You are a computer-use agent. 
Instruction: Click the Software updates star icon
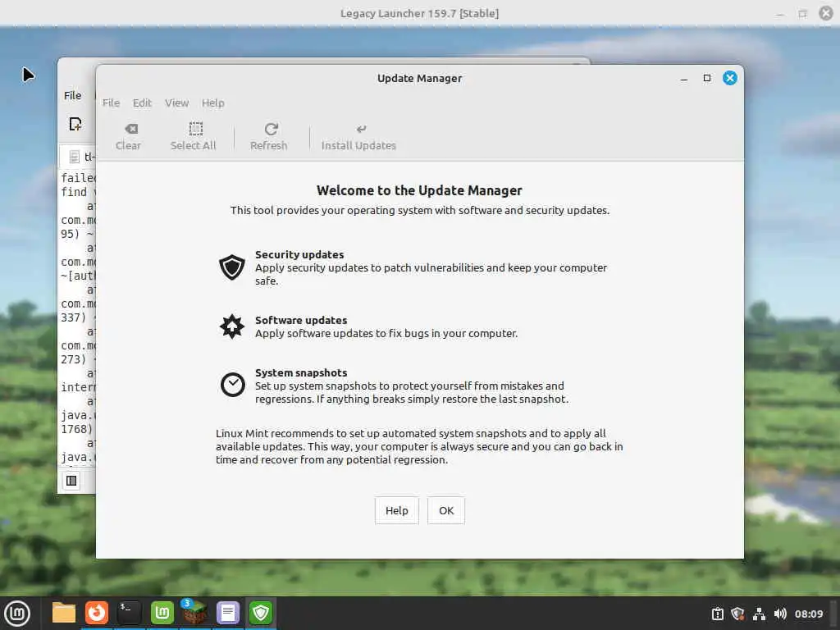(x=232, y=326)
